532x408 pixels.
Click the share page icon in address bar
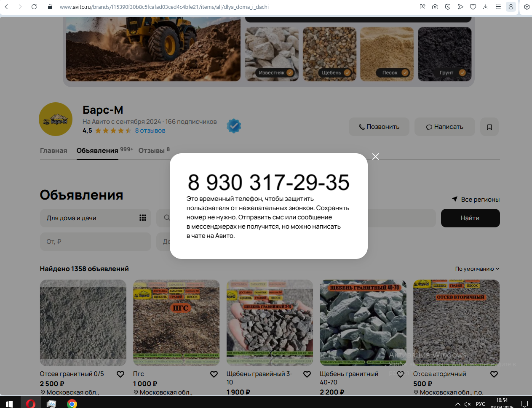pos(422,7)
